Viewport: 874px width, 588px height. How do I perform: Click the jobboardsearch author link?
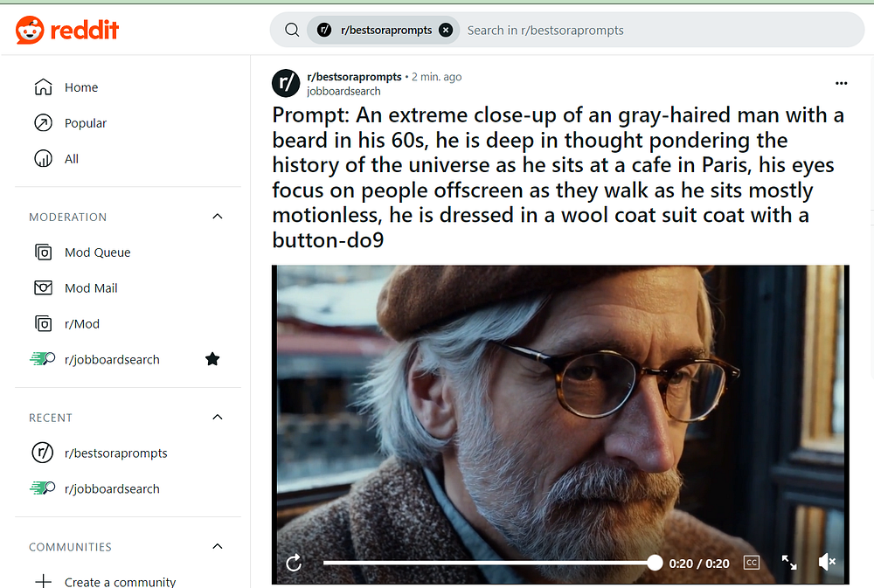tap(343, 92)
